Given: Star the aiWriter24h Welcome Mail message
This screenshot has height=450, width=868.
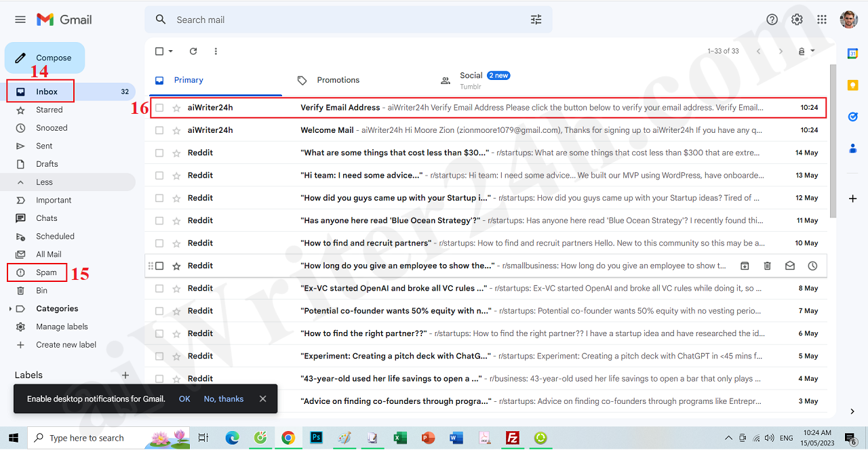Looking at the screenshot, I should [176, 130].
